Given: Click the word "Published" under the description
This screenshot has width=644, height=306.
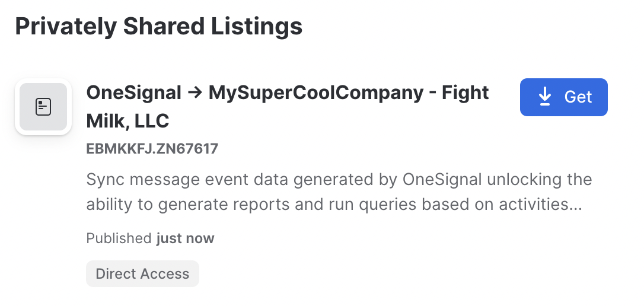Looking at the screenshot, I should [x=119, y=238].
